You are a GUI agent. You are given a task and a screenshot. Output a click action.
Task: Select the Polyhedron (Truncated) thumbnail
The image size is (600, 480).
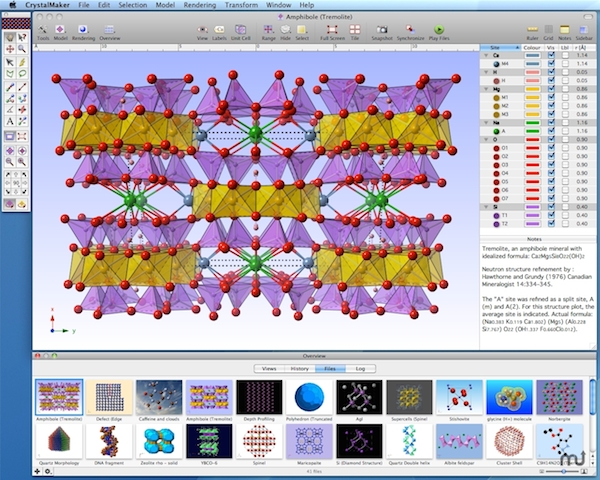pyautogui.click(x=309, y=400)
